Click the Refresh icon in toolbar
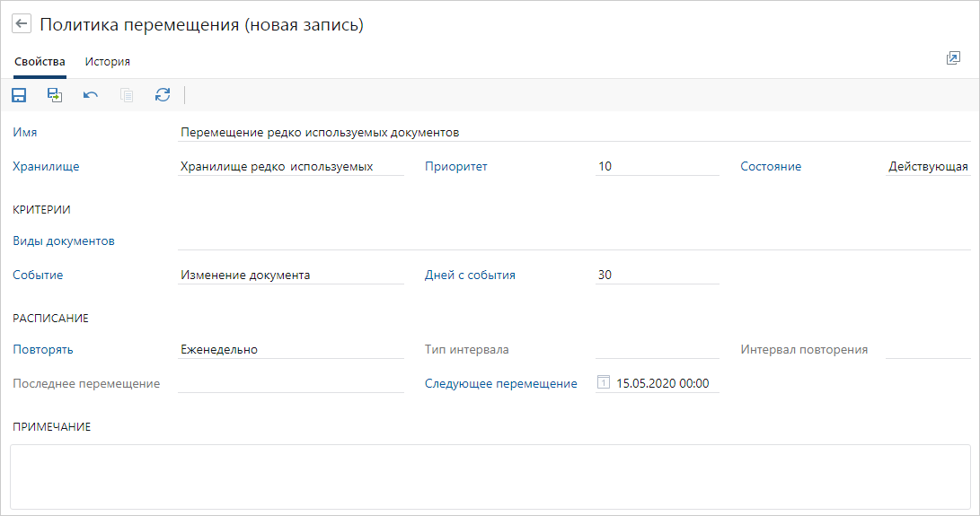The image size is (980, 516). coord(163,95)
